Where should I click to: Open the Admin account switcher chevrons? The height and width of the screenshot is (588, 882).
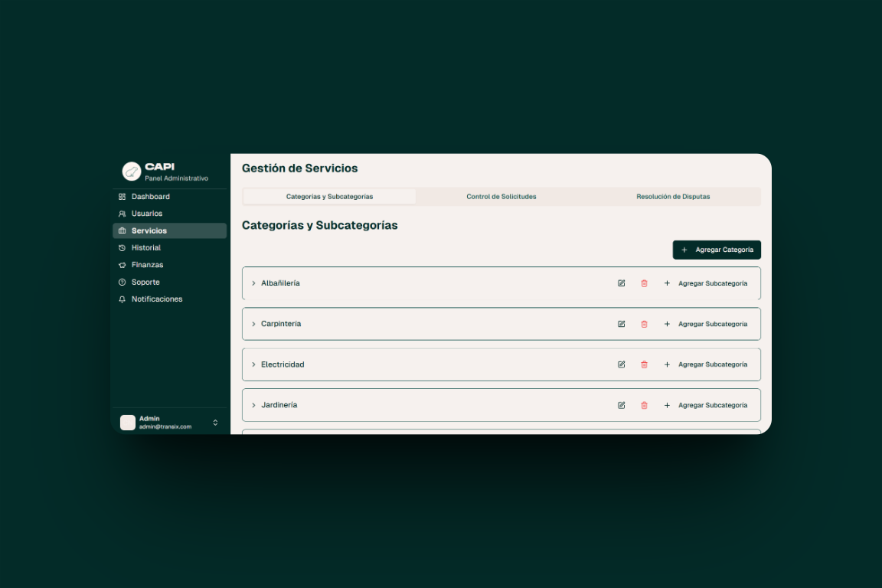coord(215,423)
